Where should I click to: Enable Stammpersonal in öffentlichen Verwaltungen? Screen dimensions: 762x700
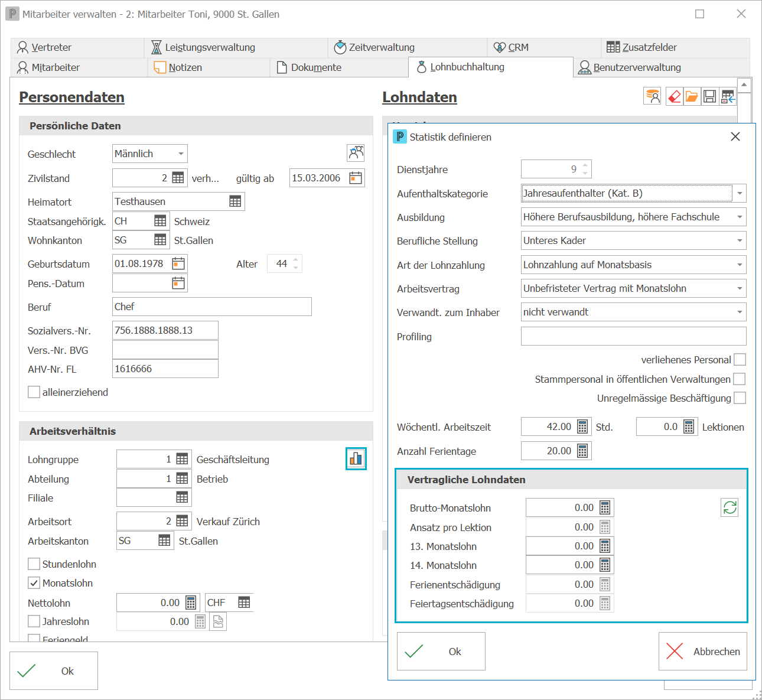pyautogui.click(x=740, y=379)
